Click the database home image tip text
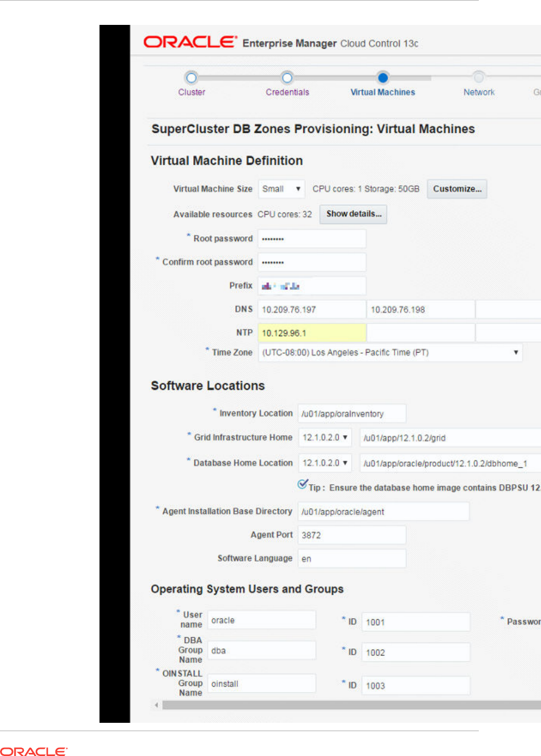The width and height of the screenshot is (541, 756). 424,488
